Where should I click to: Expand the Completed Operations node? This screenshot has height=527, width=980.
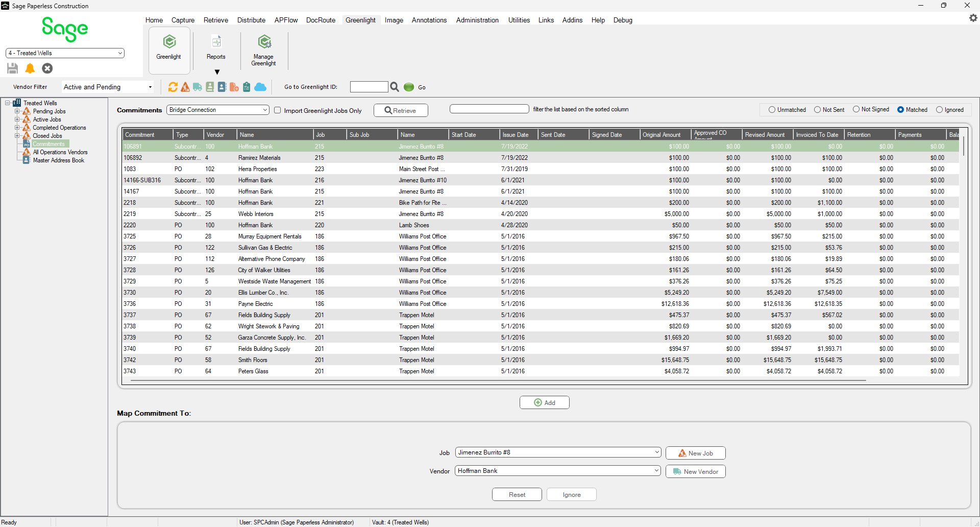(17, 127)
